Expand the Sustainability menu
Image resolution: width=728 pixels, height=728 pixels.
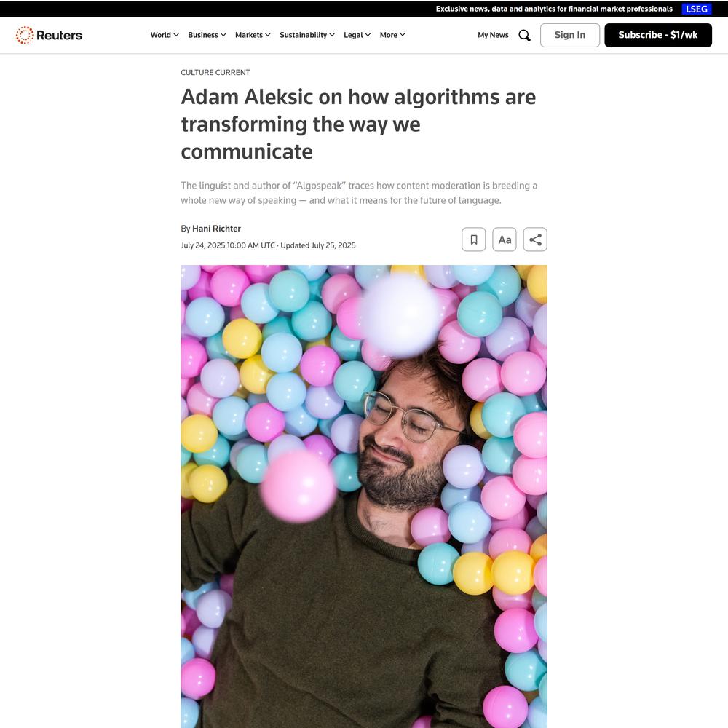pos(307,35)
